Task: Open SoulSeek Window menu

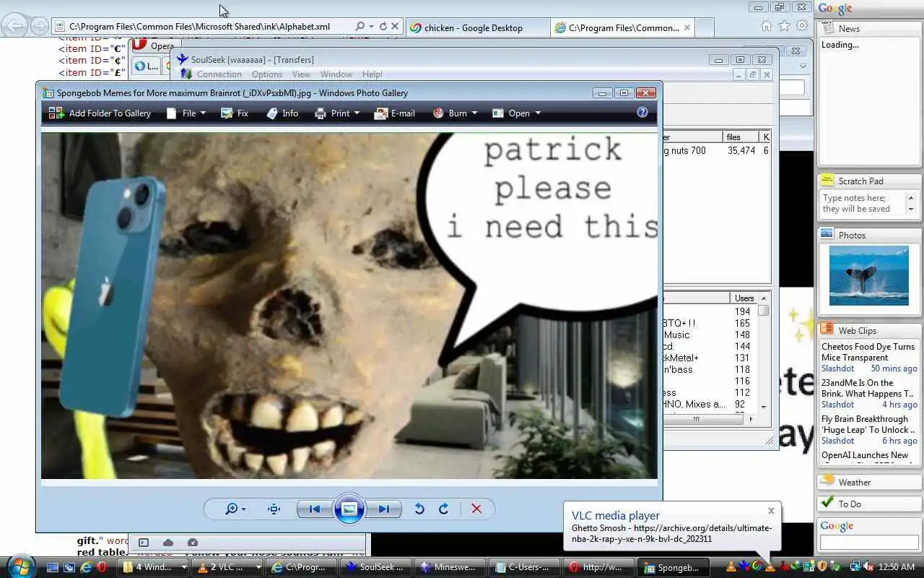Action: click(336, 74)
